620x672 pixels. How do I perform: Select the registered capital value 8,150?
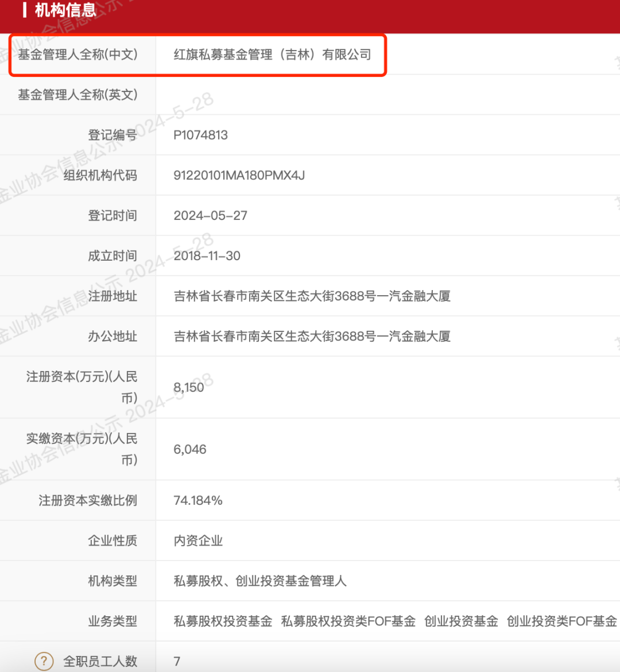188,387
